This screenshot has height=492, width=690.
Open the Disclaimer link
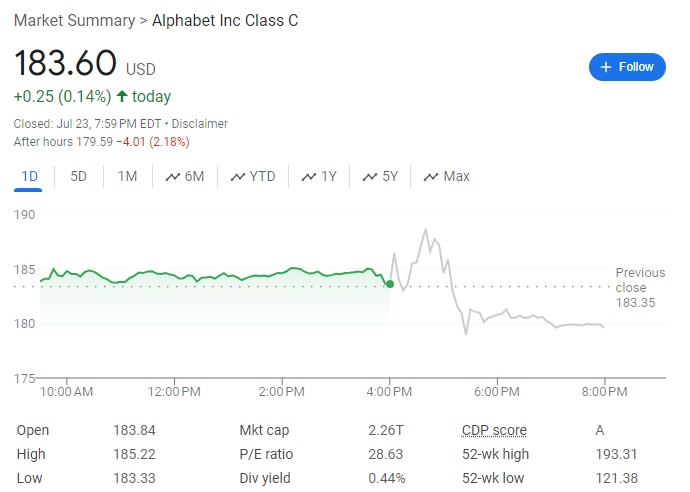[201, 124]
